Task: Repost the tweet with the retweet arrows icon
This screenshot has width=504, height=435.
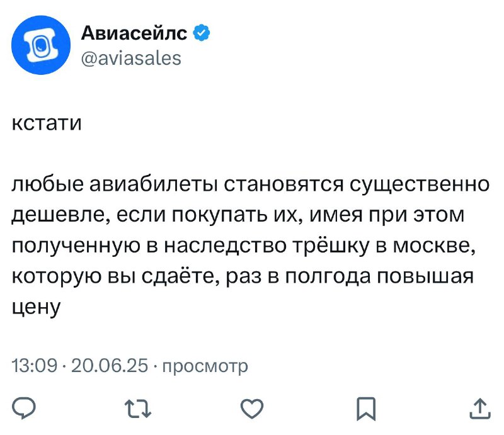Action: 138,409
